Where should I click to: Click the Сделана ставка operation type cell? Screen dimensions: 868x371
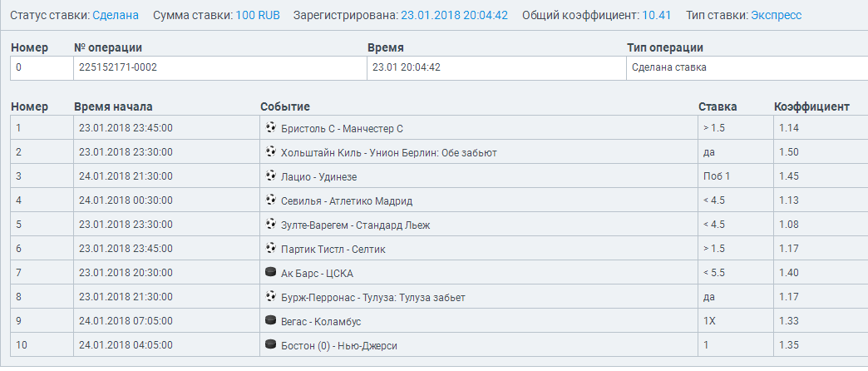click(x=668, y=67)
